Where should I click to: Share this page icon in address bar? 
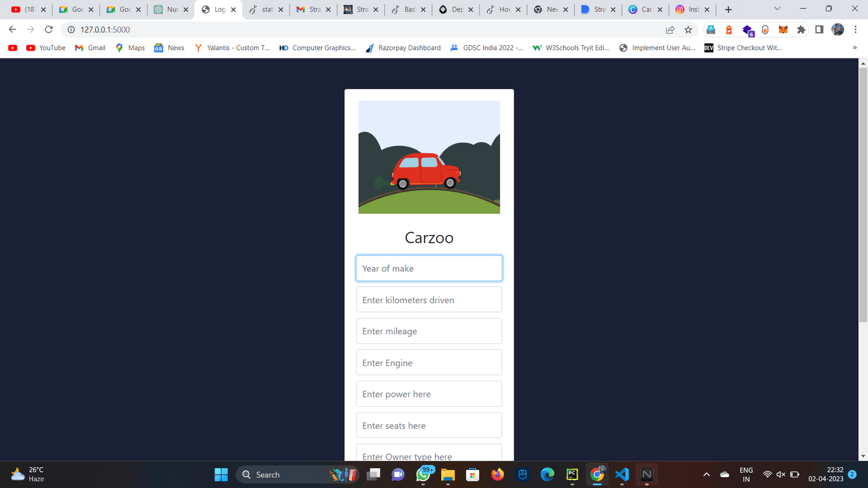point(670,30)
